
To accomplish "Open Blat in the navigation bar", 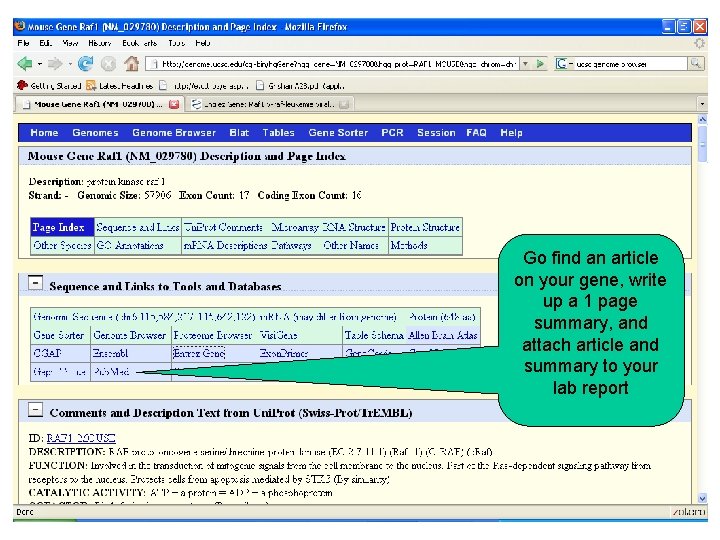I will click(x=239, y=133).
